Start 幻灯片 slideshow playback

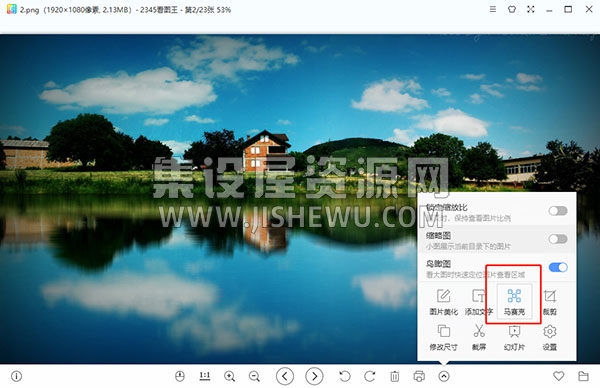pos(514,337)
